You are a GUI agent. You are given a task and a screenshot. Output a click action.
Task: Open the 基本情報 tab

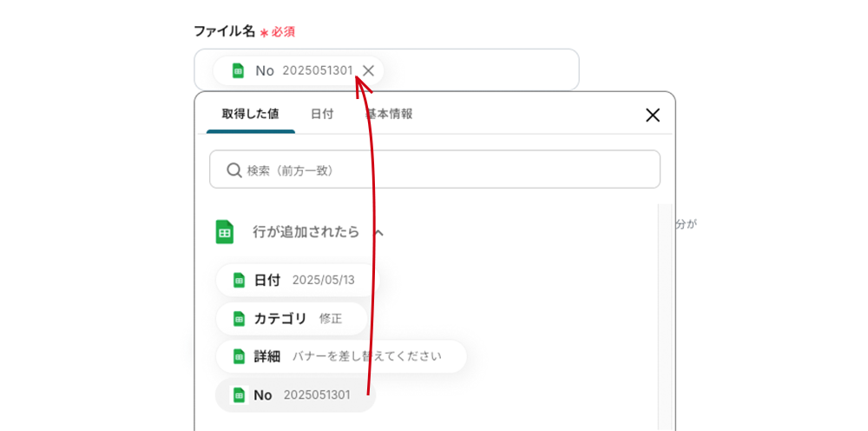point(389,114)
